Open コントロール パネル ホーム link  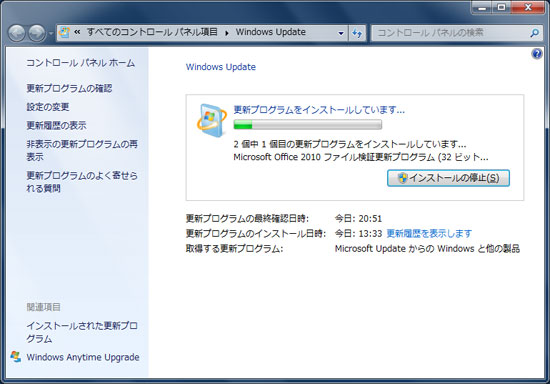pyautogui.click(x=81, y=63)
